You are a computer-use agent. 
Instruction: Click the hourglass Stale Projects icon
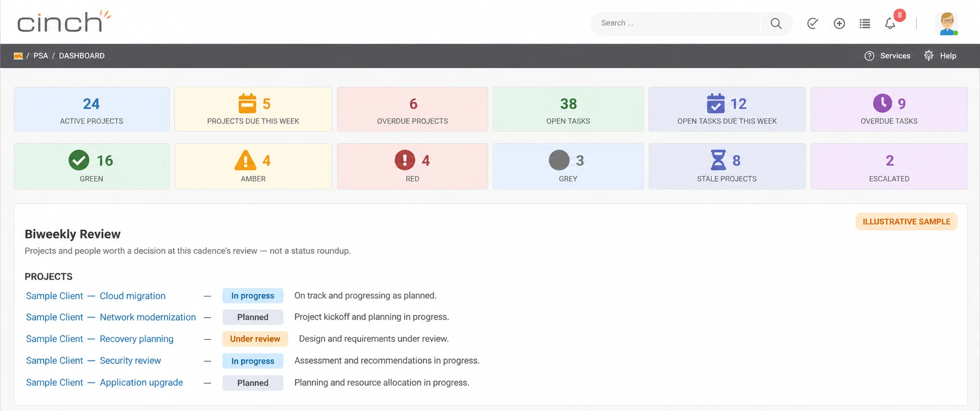tap(718, 160)
